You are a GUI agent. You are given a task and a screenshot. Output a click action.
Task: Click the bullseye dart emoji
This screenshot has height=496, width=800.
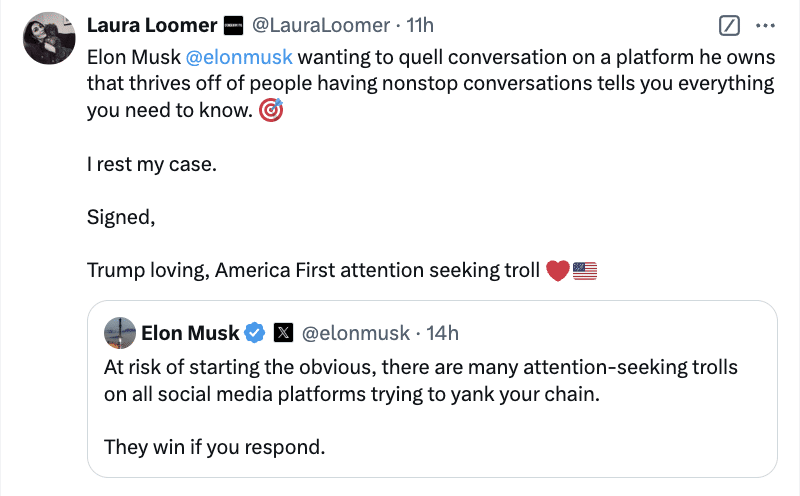point(271,110)
